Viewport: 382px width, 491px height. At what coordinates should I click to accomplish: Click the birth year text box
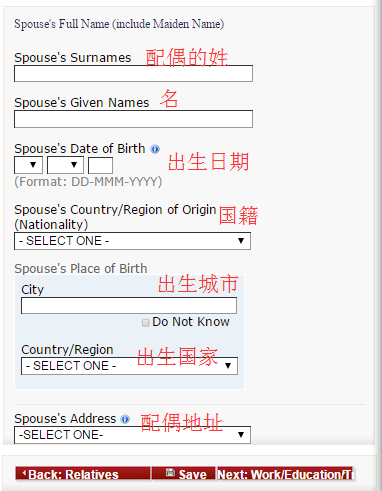(x=100, y=165)
